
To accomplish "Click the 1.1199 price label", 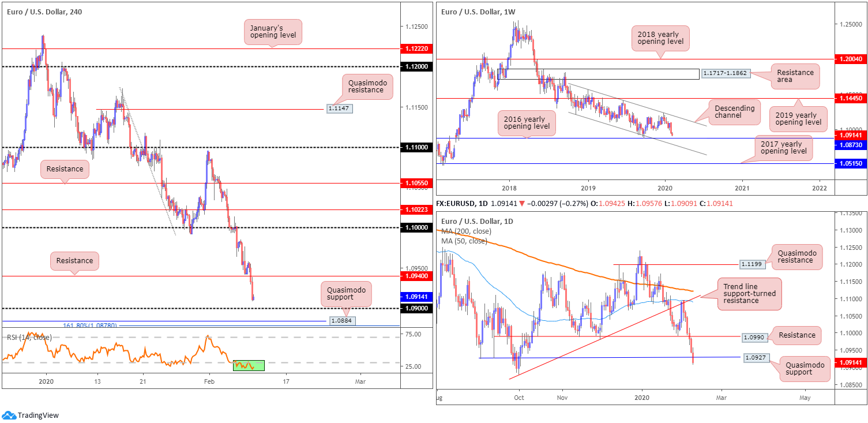I will 751,264.
